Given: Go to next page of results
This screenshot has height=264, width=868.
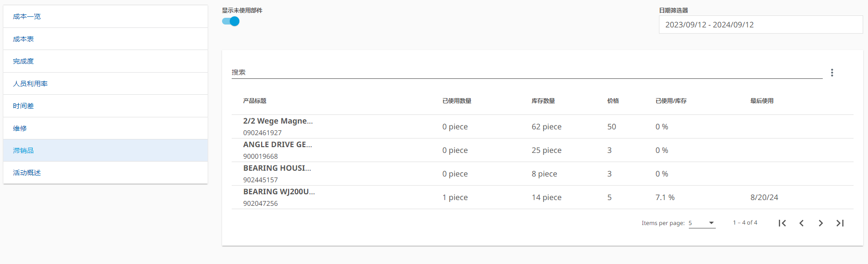Looking at the screenshot, I should point(821,223).
